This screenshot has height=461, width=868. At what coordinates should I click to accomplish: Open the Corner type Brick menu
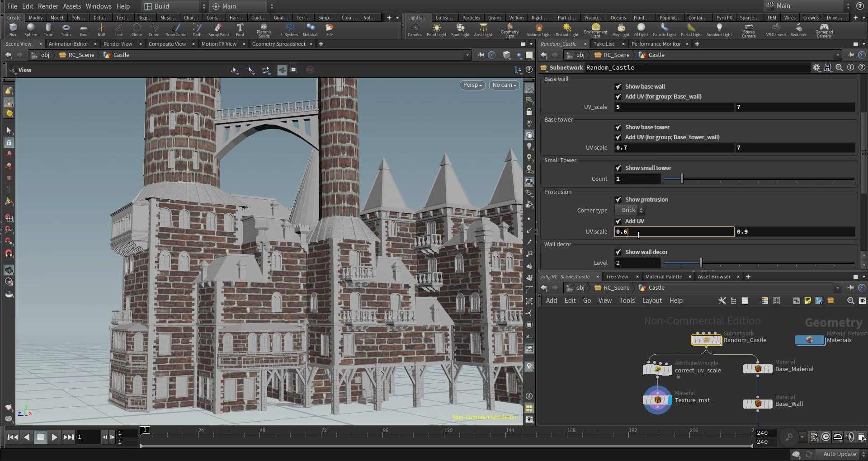[x=629, y=210]
